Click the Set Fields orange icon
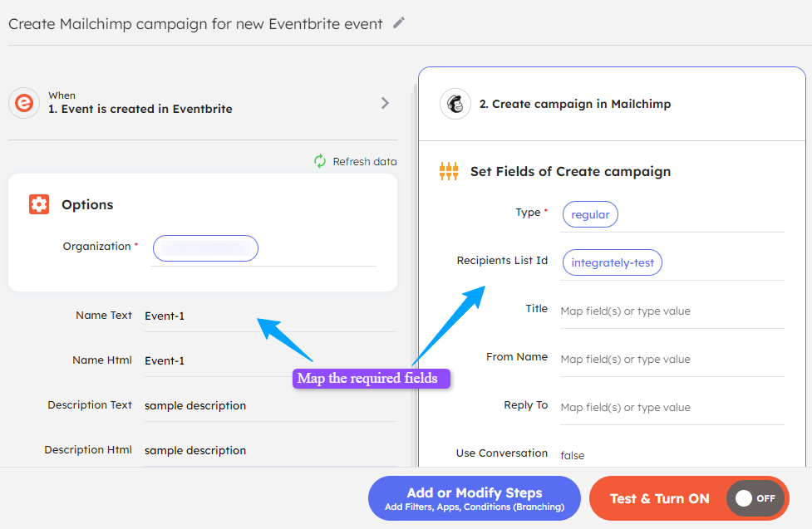 click(449, 172)
